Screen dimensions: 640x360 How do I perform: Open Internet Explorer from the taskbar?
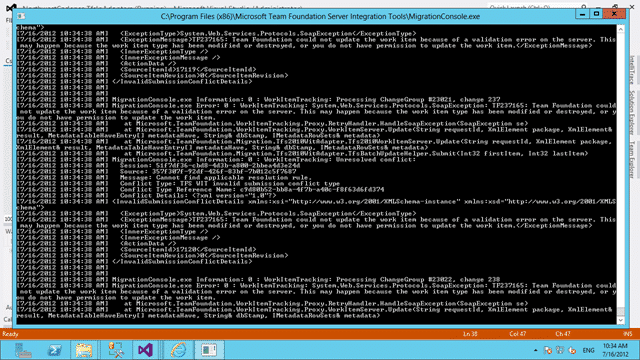[x=178, y=350]
